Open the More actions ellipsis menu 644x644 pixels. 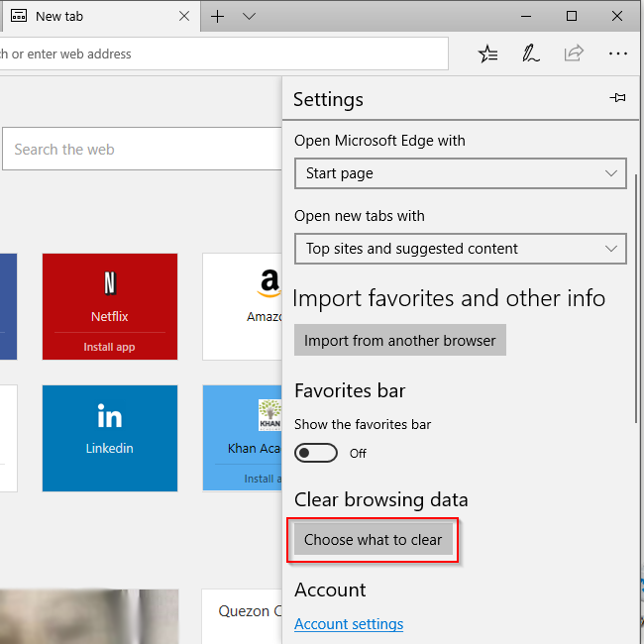coord(617,54)
